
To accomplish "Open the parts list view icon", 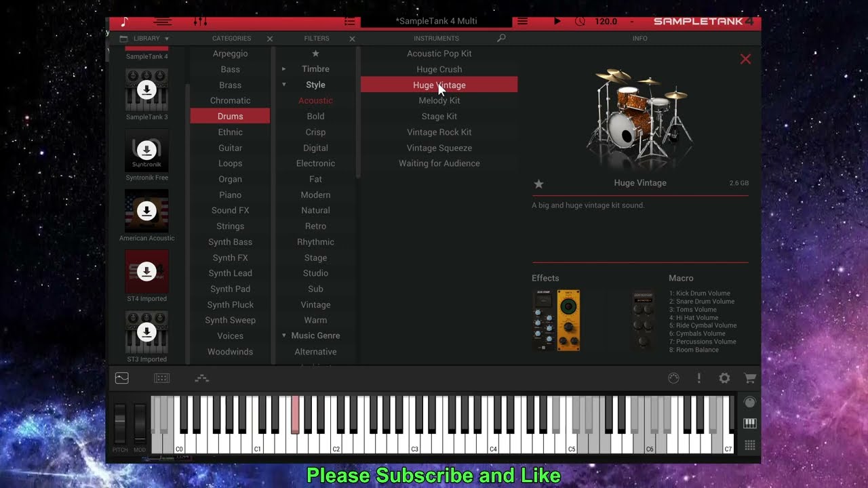I will (x=163, y=22).
